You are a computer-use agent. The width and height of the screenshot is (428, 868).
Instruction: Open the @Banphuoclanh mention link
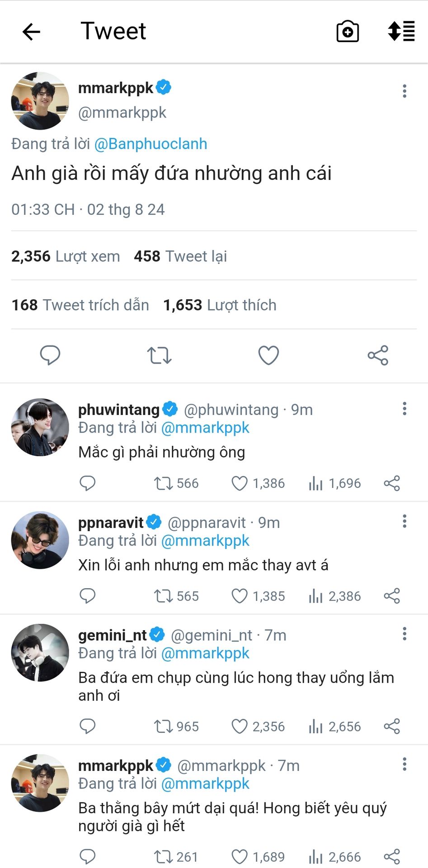151,144
